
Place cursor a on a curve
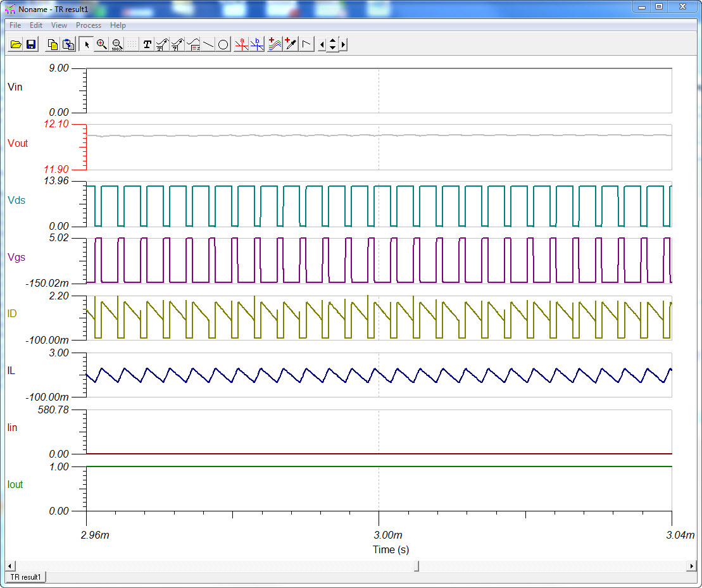(242, 44)
